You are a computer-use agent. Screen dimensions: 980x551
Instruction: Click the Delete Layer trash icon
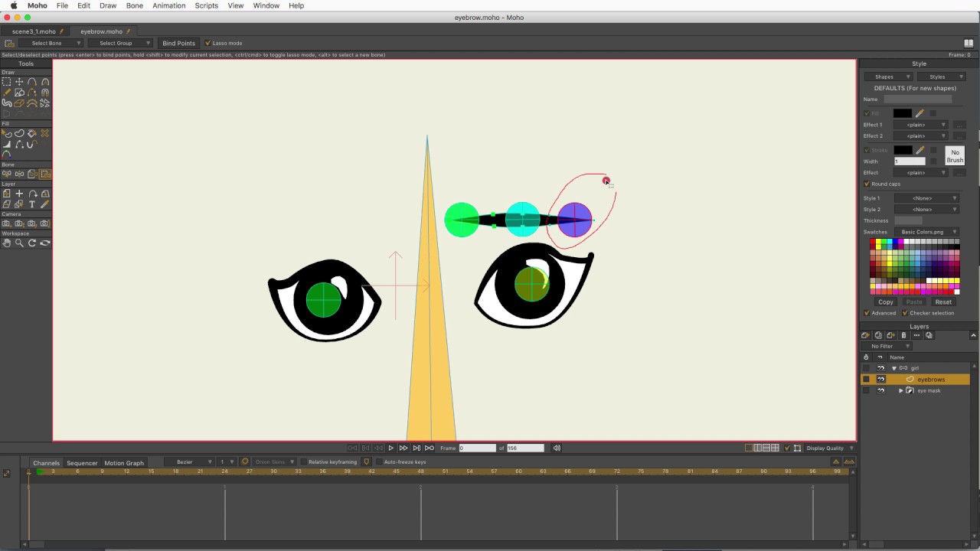903,335
